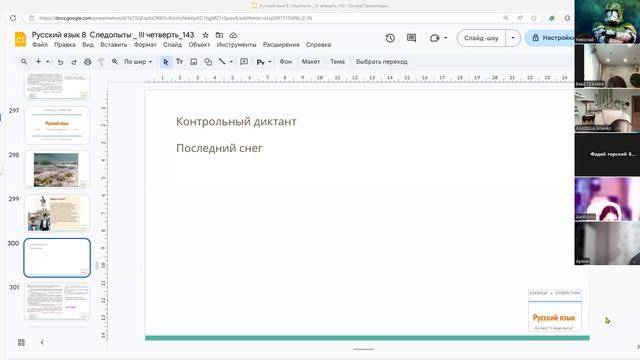Select the line tool

coord(222,62)
